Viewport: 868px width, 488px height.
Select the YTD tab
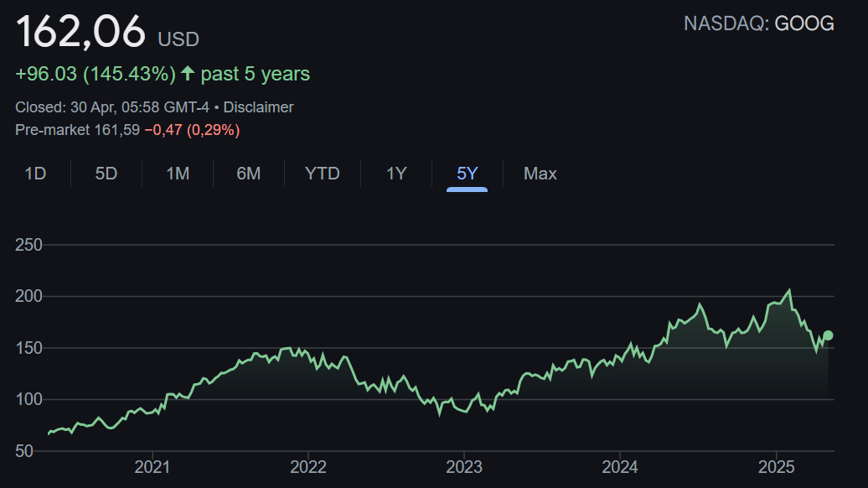(323, 174)
